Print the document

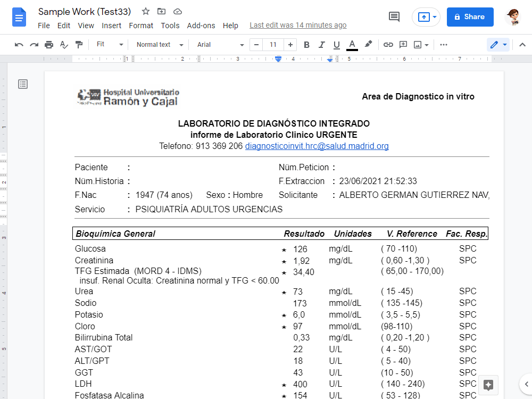(49, 45)
